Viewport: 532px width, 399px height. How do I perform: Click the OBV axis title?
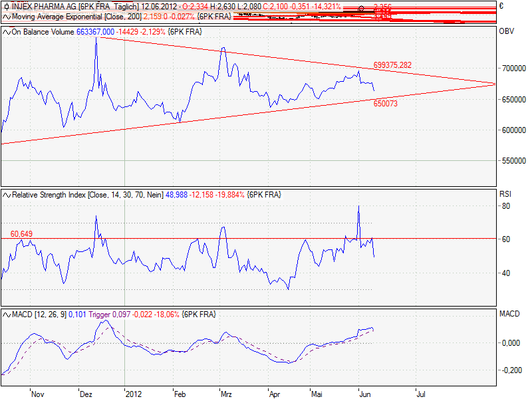pos(507,31)
